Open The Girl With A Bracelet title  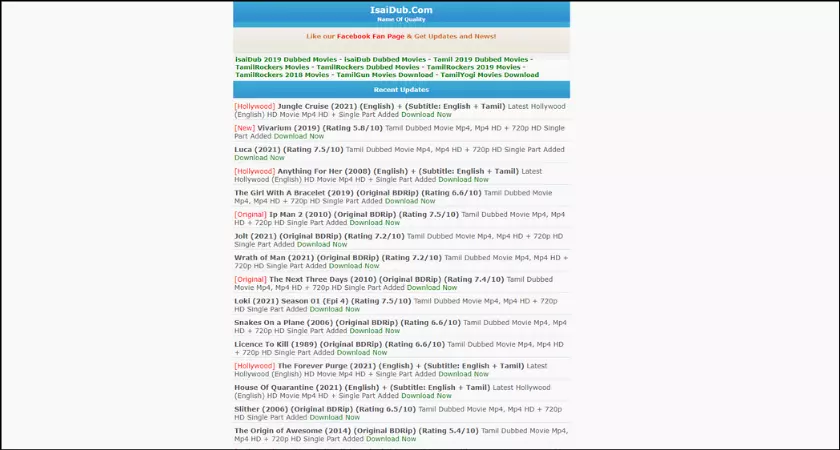[x=358, y=193]
